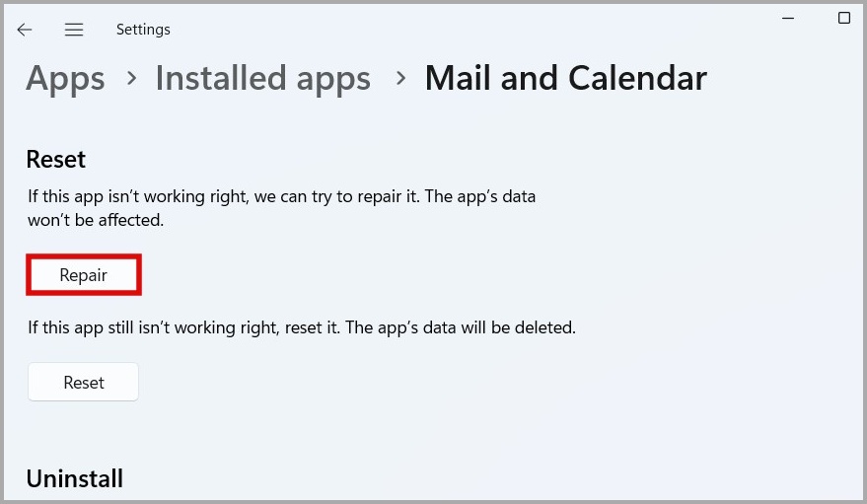The image size is (867, 504).
Task: Click the chevron after Installed apps breadcrumb
Action: coord(399,78)
